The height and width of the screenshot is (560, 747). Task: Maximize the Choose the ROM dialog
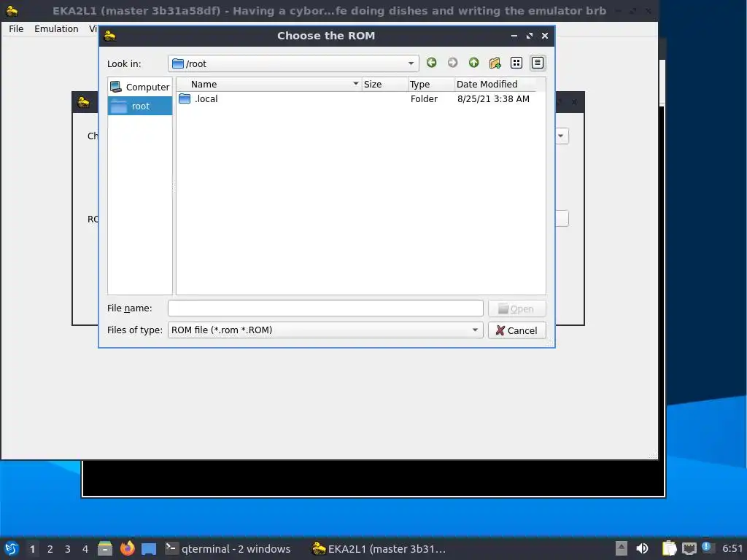pos(530,36)
